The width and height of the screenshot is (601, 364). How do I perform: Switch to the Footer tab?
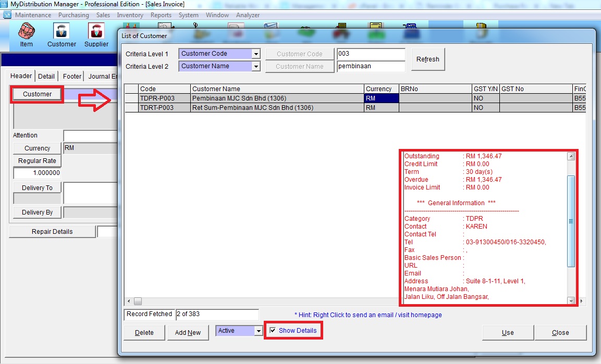click(x=72, y=76)
